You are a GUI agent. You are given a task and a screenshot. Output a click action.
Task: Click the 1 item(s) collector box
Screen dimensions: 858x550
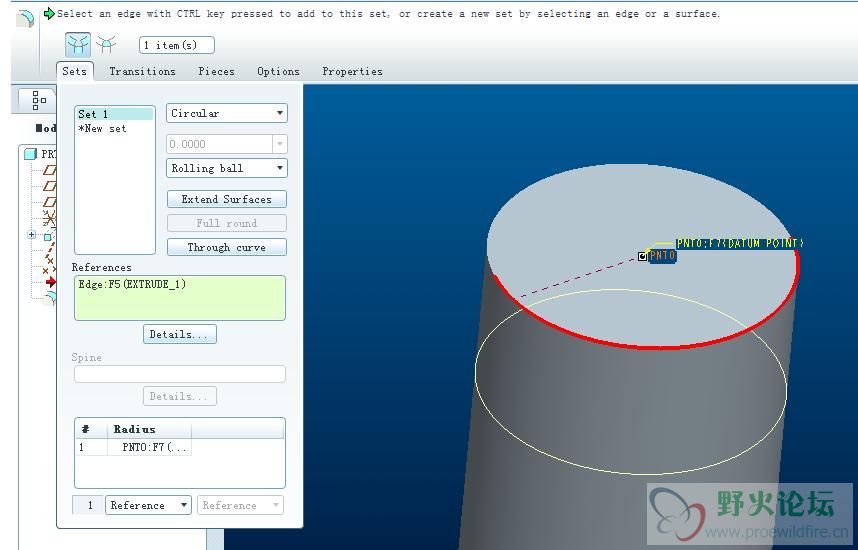[x=177, y=45]
